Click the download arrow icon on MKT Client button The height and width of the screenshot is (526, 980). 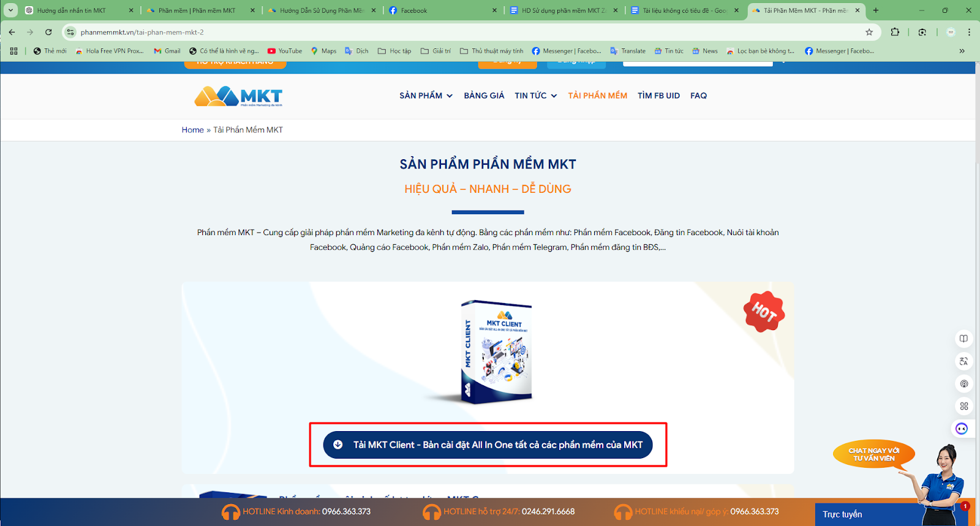click(337, 445)
